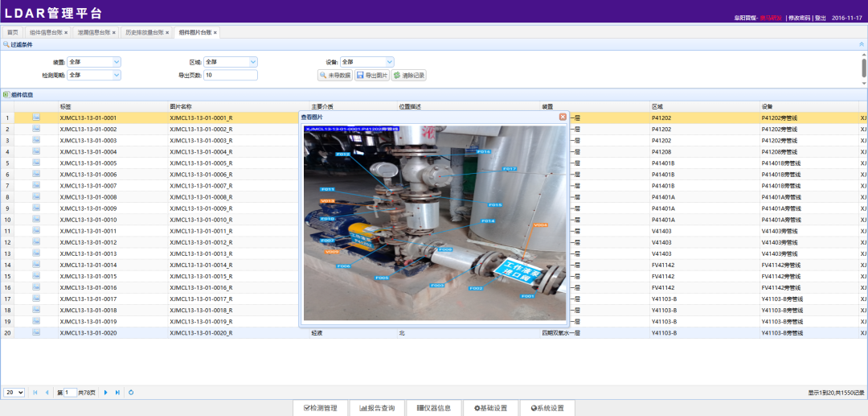Sort by the 标签 column header
The image size is (868, 416).
(113, 106)
